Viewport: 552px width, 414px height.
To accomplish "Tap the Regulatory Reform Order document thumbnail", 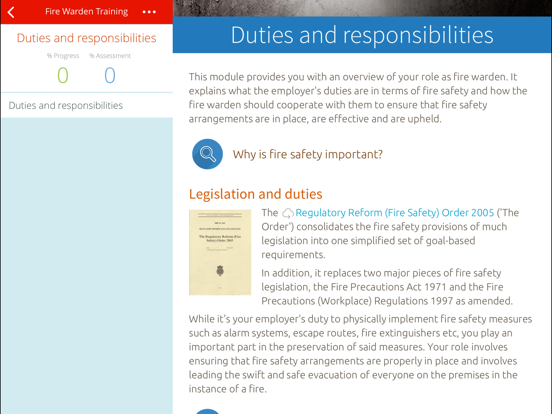I will (x=220, y=252).
